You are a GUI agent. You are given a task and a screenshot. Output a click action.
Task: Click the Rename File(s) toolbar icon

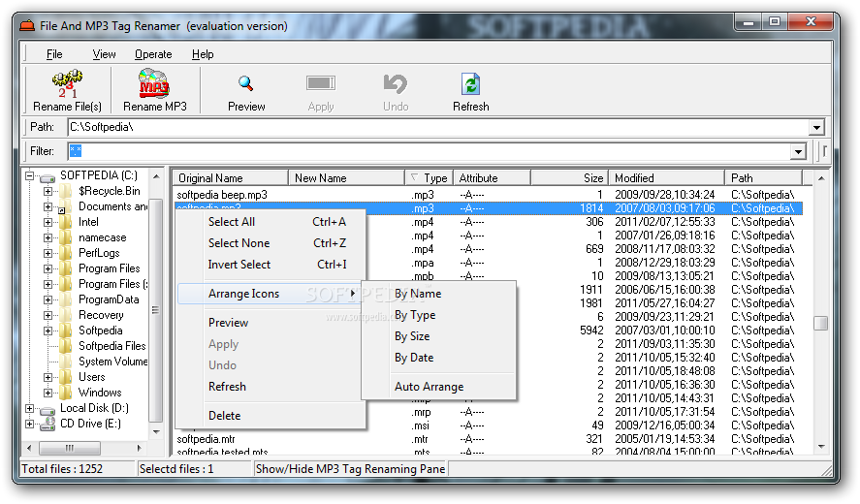click(x=67, y=83)
